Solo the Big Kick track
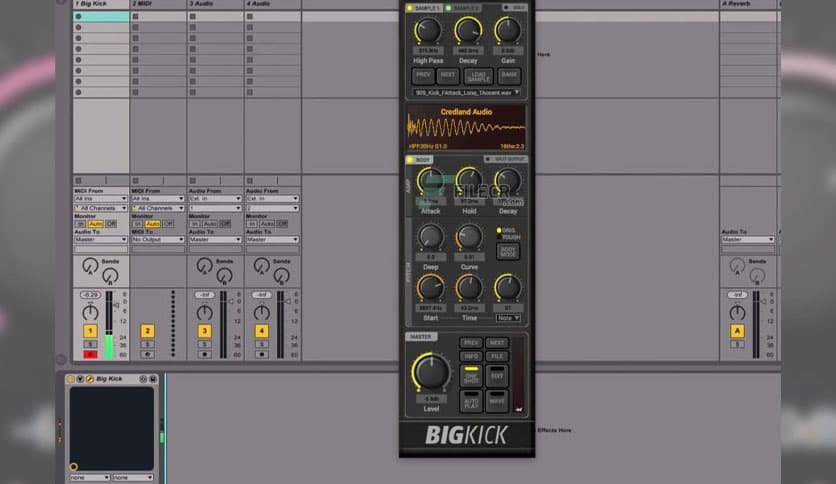The image size is (836, 484). click(x=90, y=344)
